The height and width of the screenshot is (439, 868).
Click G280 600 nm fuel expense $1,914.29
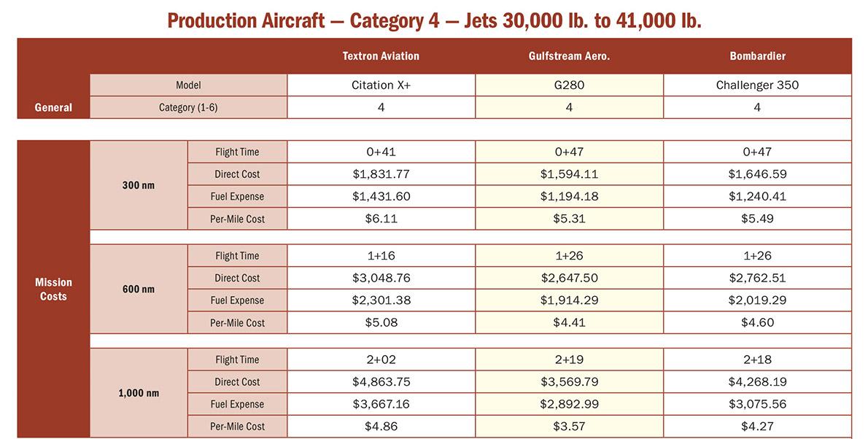point(569,300)
